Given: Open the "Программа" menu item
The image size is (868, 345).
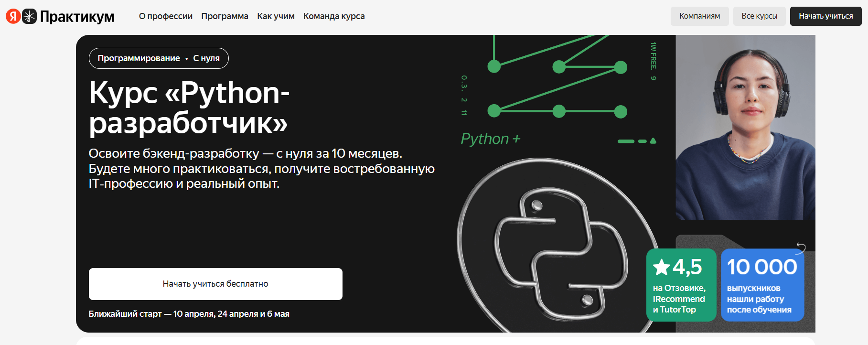Looking at the screenshot, I should click(x=225, y=16).
